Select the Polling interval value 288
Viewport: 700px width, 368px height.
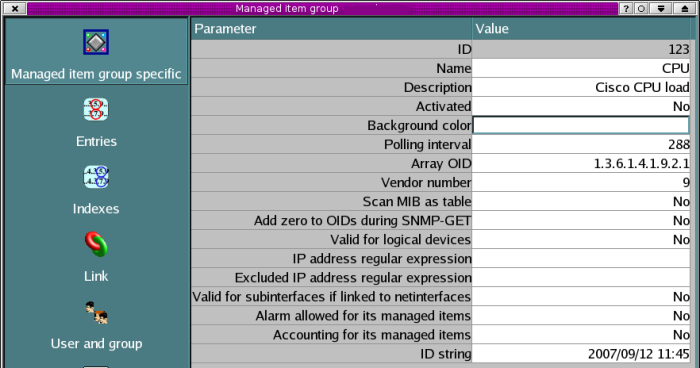(581, 145)
